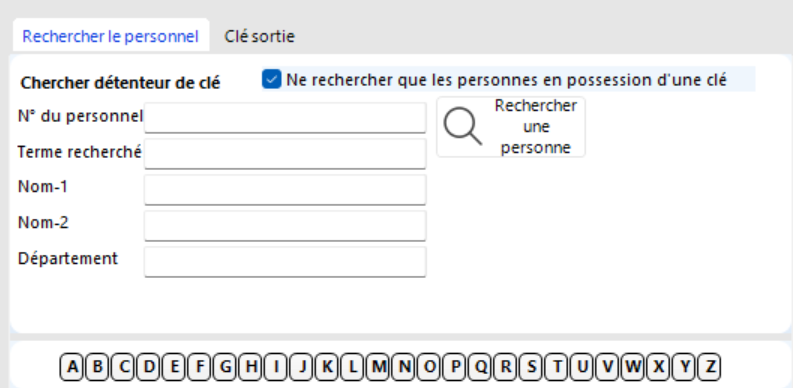Click the Département input box
This screenshot has width=793, height=388.
coord(285,262)
